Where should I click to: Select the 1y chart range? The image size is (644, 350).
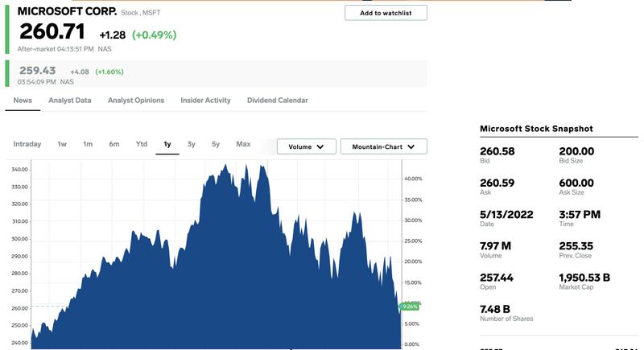tap(167, 144)
